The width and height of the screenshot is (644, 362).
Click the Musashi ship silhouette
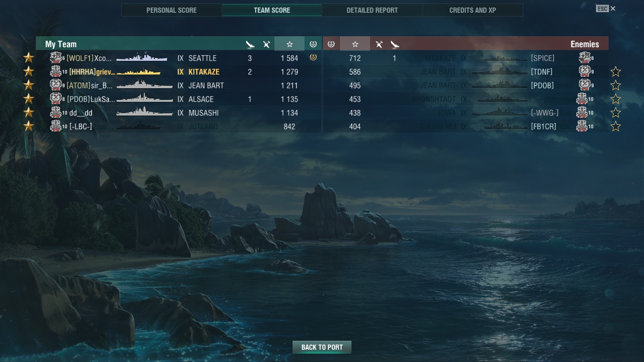click(x=144, y=112)
